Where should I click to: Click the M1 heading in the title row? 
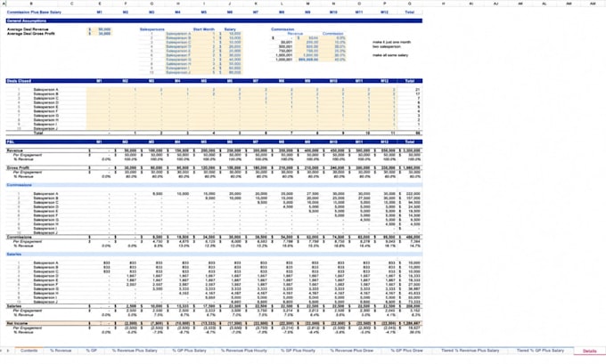(x=99, y=12)
